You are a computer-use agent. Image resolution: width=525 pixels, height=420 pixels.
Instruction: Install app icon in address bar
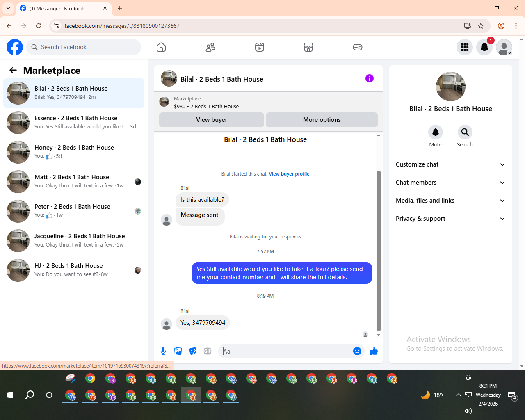(x=467, y=26)
